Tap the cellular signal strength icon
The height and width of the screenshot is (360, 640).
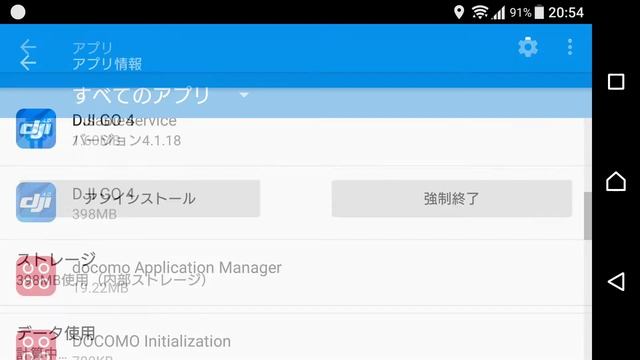pos(498,13)
